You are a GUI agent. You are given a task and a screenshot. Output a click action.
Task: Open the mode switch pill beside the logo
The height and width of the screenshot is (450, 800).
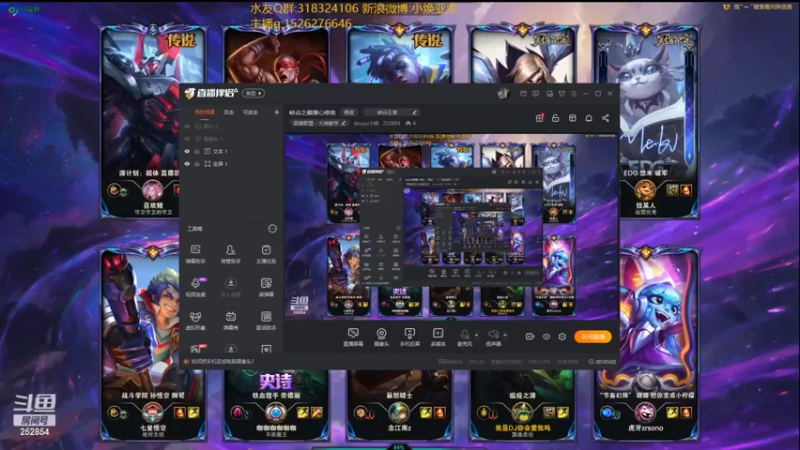click(254, 93)
